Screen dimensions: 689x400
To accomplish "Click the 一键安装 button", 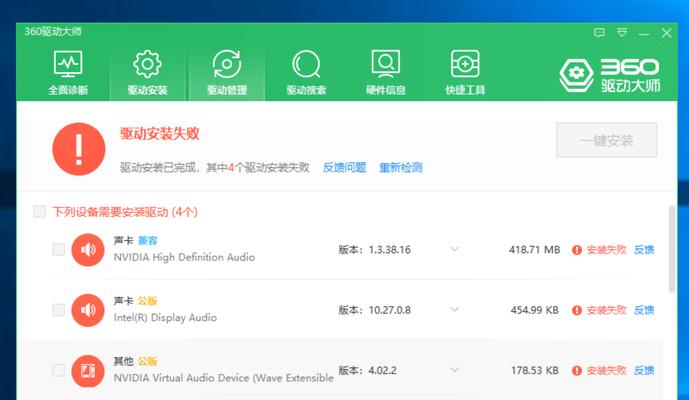I will (x=606, y=140).
